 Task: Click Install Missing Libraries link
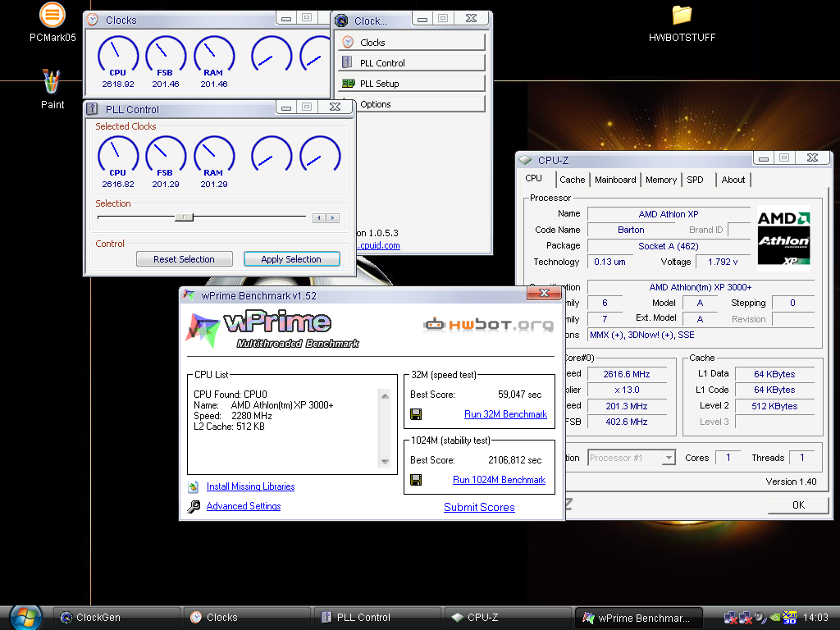click(x=251, y=486)
